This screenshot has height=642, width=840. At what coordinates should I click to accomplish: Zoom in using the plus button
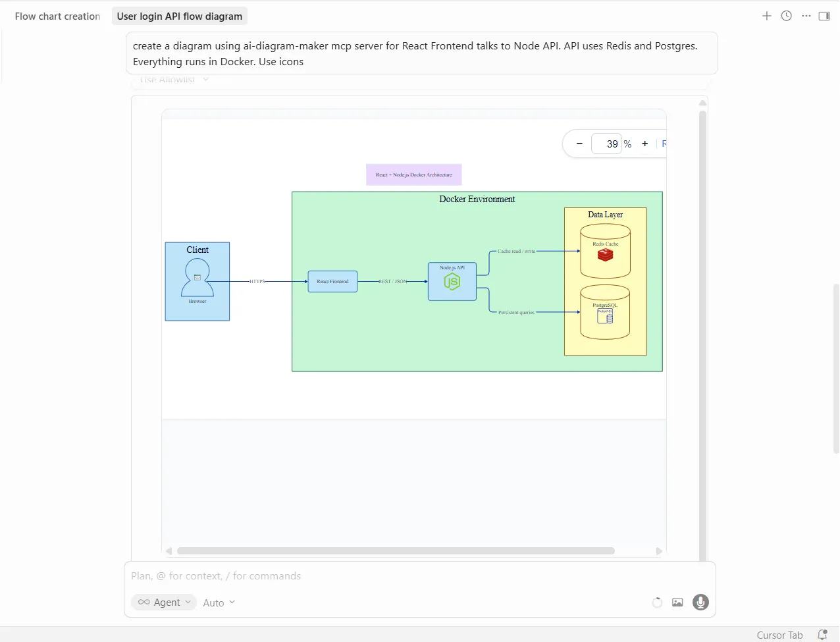(x=644, y=143)
